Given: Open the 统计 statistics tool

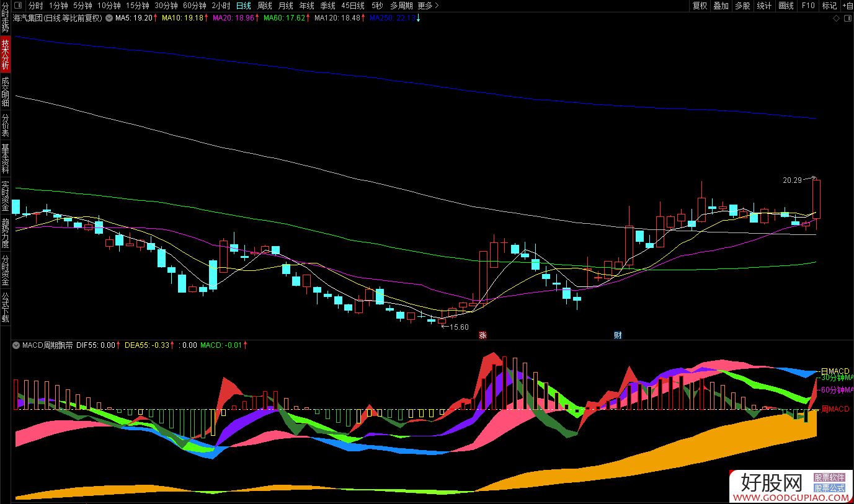Looking at the screenshot, I should coord(764,6).
